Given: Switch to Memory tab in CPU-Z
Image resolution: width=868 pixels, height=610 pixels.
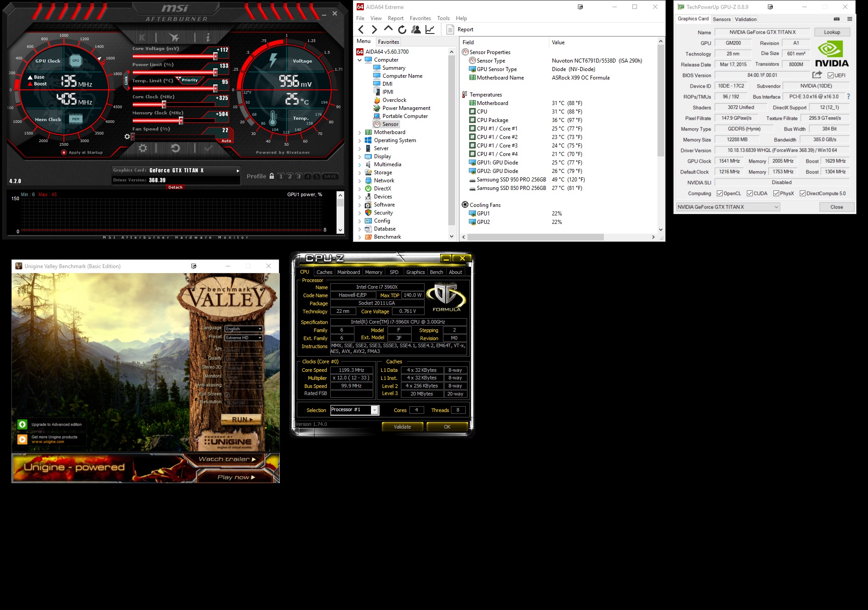Looking at the screenshot, I should click(374, 272).
